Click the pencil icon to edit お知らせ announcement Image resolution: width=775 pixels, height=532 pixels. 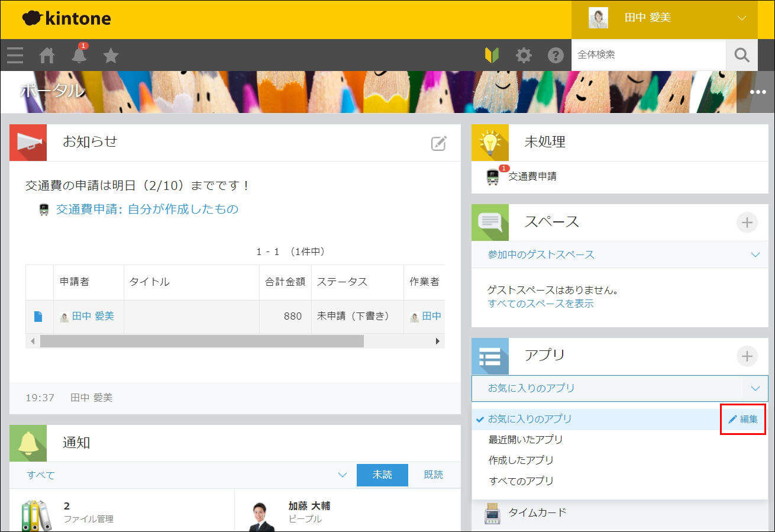point(438,143)
